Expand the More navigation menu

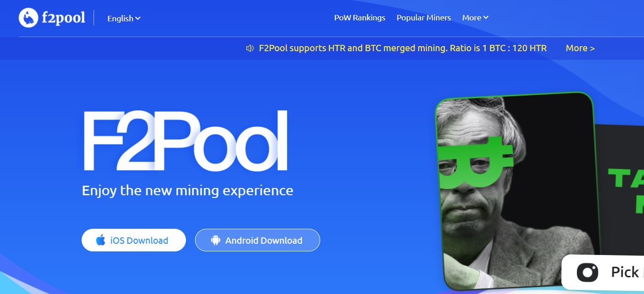[475, 18]
